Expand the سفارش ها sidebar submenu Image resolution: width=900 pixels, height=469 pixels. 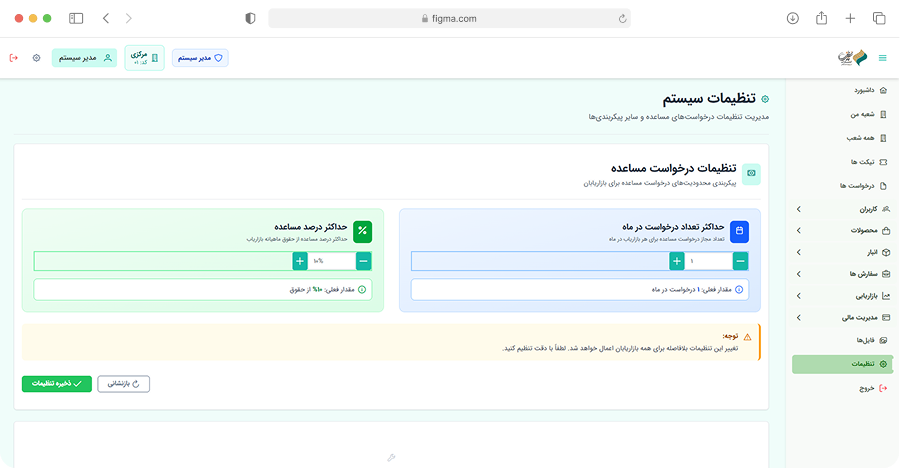point(798,274)
